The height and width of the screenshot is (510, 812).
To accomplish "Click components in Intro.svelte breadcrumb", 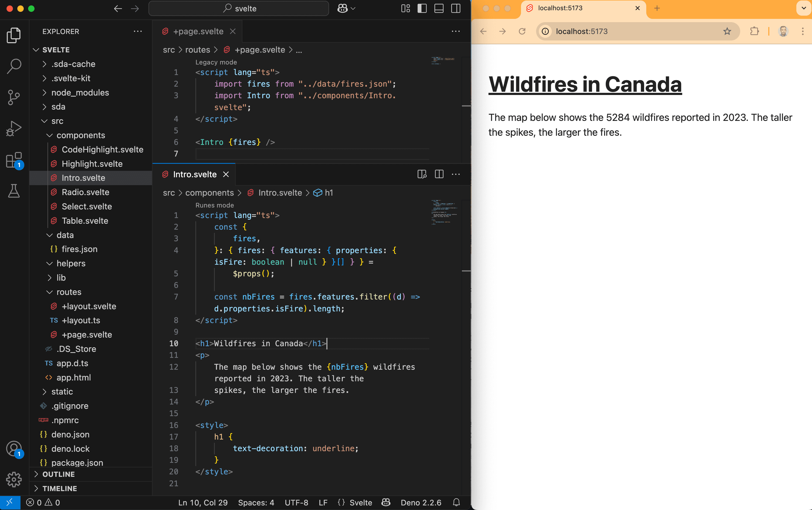I will (x=209, y=193).
